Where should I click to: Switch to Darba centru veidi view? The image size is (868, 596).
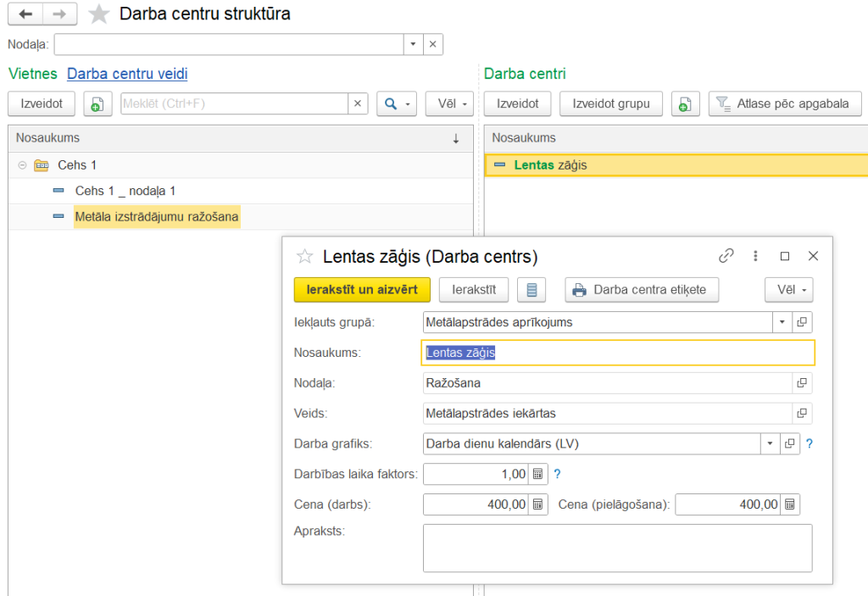tap(126, 74)
